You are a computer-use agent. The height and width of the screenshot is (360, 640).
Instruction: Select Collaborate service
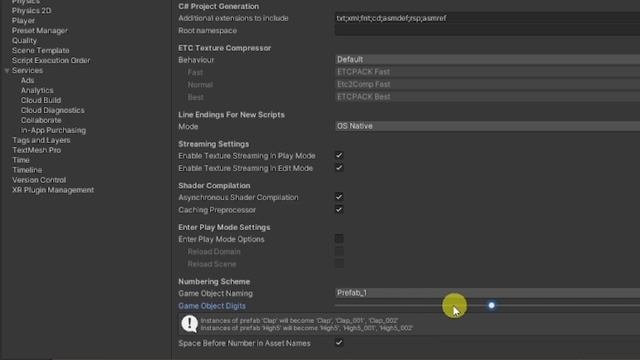click(x=41, y=120)
